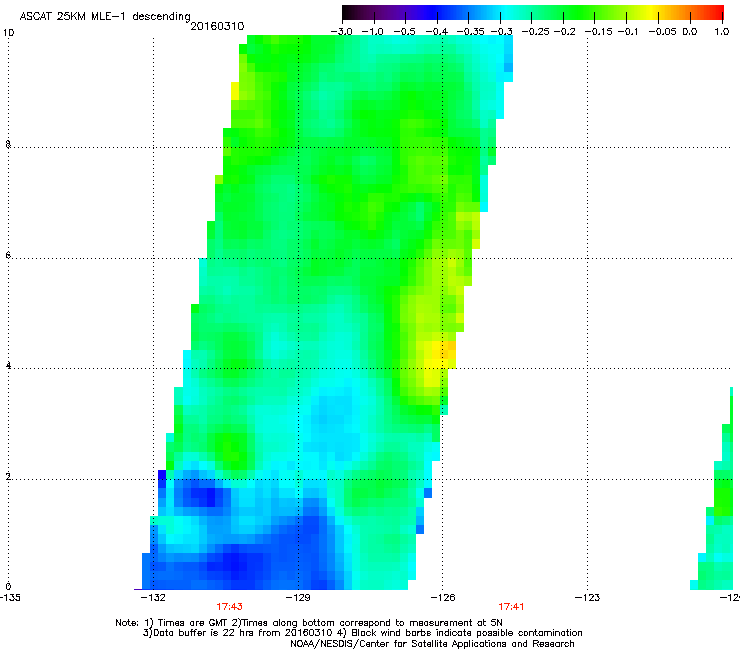Viewport: 740px width, 650px height.
Task: Click the color bar label 0.0
Action: (x=690, y=32)
